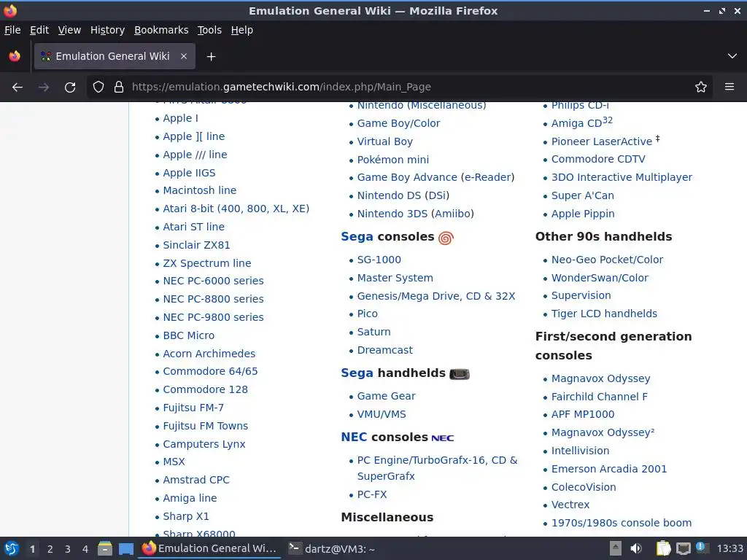Visit the Amstrad CPC page link

pos(196,480)
